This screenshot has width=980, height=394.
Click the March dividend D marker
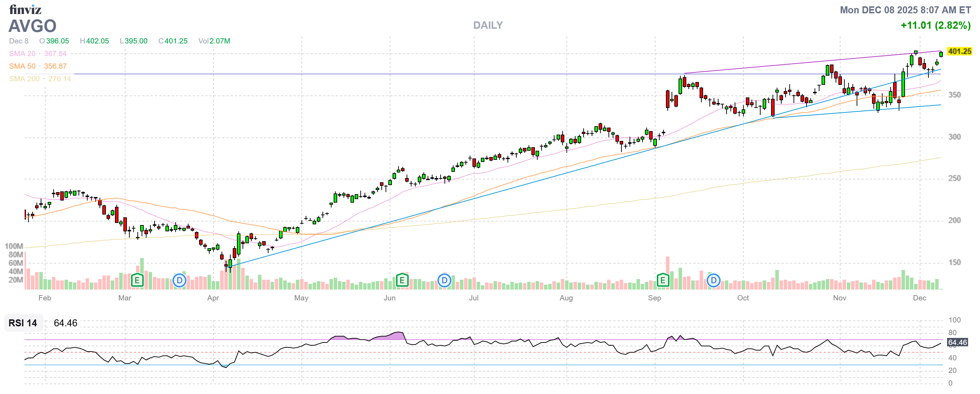point(179,281)
